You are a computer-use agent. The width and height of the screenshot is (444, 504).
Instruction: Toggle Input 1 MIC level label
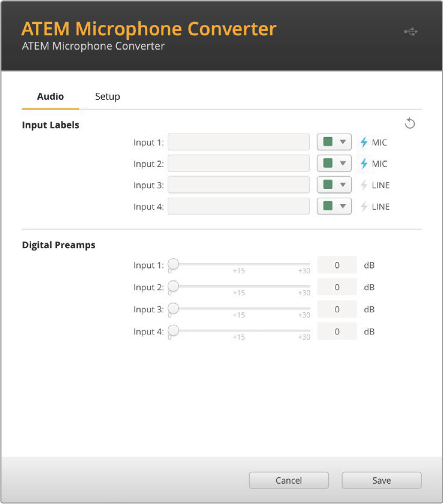tap(379, 142)
